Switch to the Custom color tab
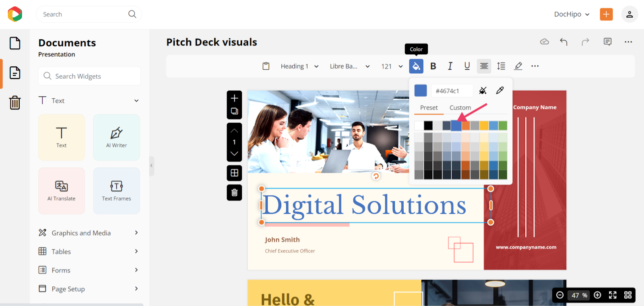Viewport: 644px width, 306px height. [x=460, y=108]
